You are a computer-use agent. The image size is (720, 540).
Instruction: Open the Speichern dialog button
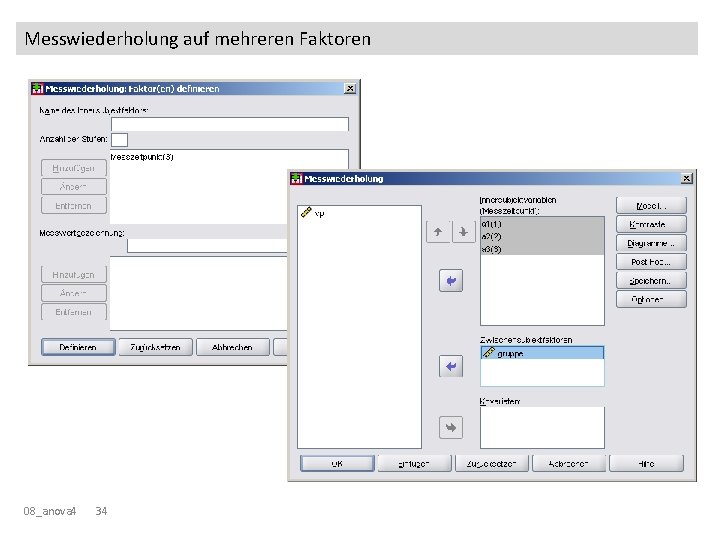651,281
